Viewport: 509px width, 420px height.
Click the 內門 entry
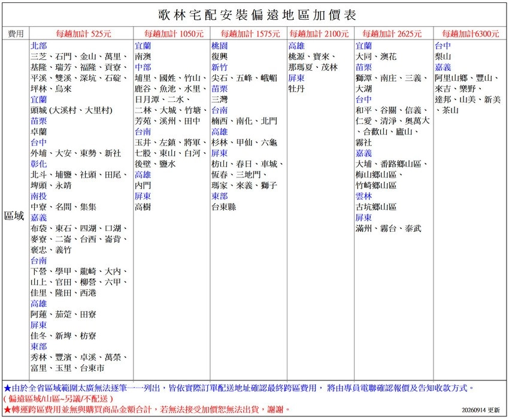pyautogui.click(x=143, y=185)
